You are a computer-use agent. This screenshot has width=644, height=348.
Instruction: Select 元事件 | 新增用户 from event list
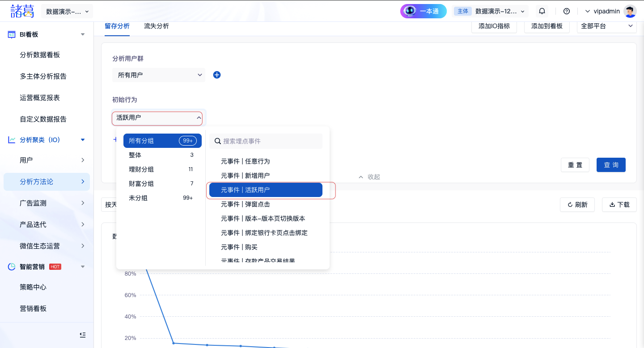[x=245, y=176]
